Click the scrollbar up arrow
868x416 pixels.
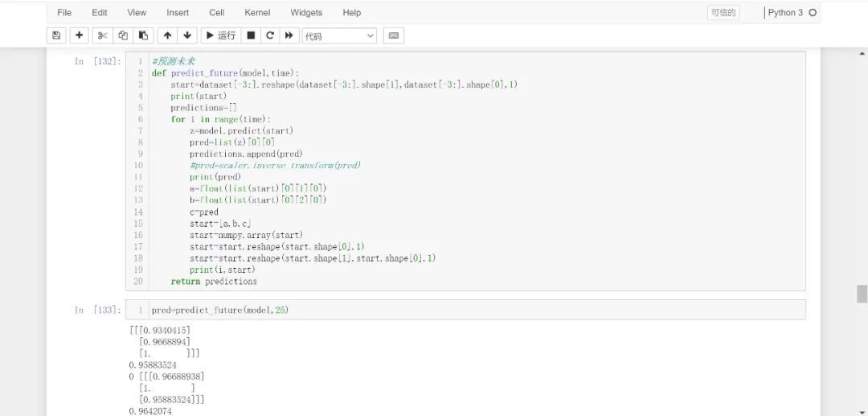pos(862,54)
